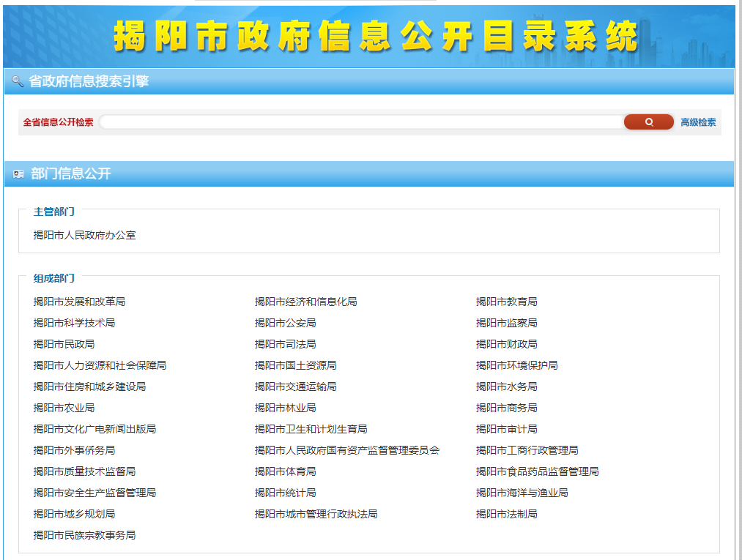Image resolution: width=742 pixels, height=560 pixels.
Task: Select 揭阳市人民政府国有资产监督管理委员会 link
Action: pyautogui.click(x=347, y=451)
